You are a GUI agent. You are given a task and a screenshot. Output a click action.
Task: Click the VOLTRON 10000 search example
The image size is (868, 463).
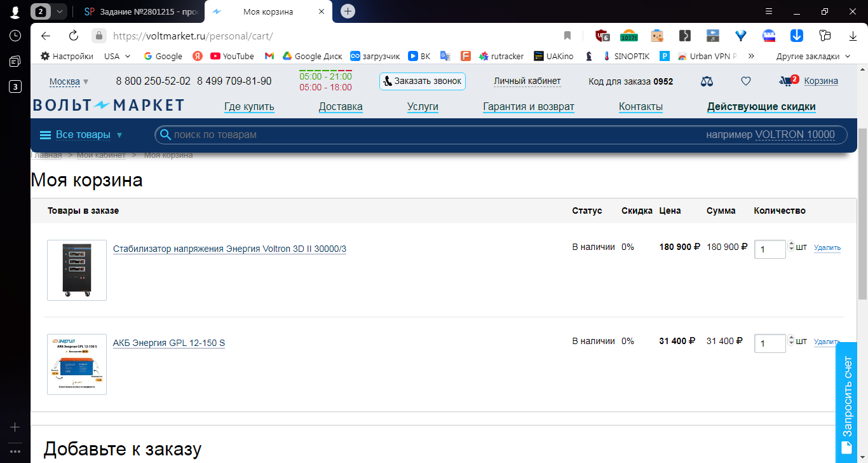pyautogui.click(x=795, y=135)
